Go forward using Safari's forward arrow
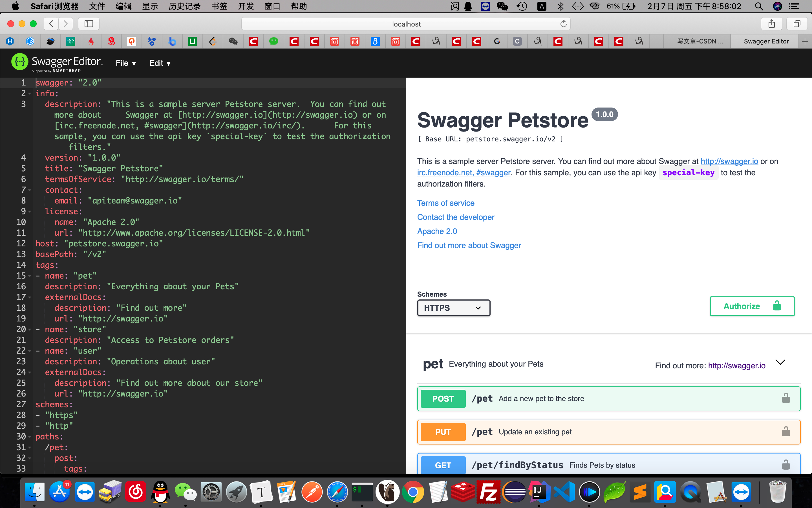812x508 pixels. tap(66, 23)
